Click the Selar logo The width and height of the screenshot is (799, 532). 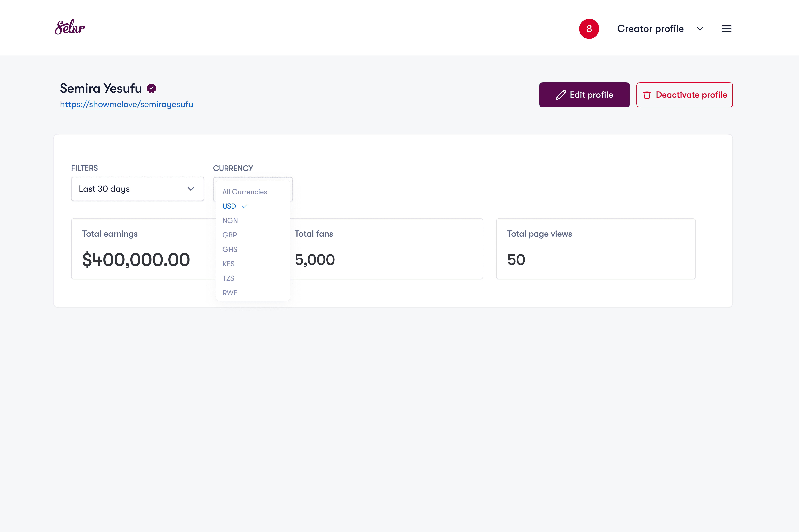[69, 27]
